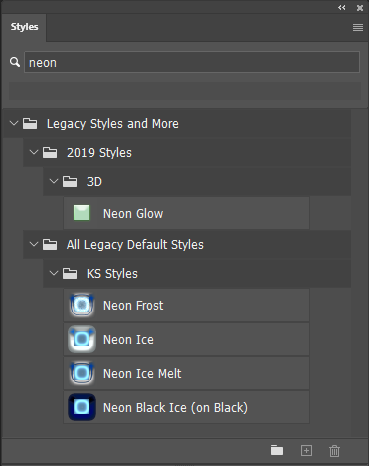Collapse the 2019 Styles folder
This screenshot has width=369, height=466.
click(34, 152)
